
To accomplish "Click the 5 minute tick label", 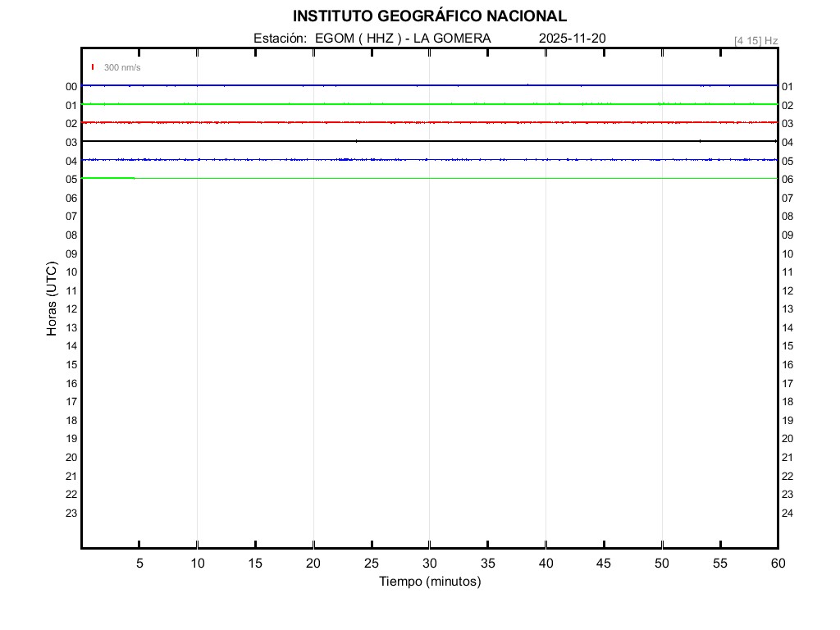I will pyautogui.click(x=139, y=564).
